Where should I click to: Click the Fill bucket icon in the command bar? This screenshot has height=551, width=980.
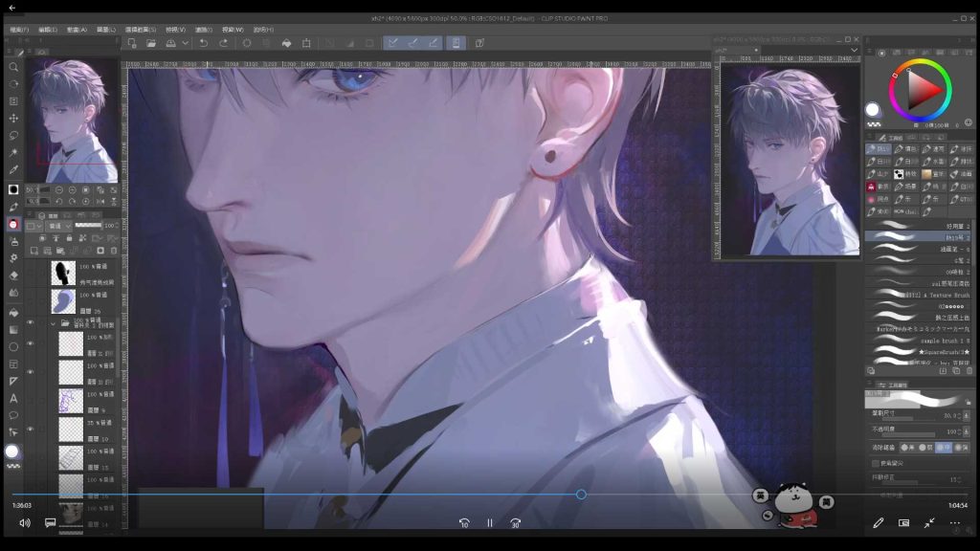tap(286, 43)
